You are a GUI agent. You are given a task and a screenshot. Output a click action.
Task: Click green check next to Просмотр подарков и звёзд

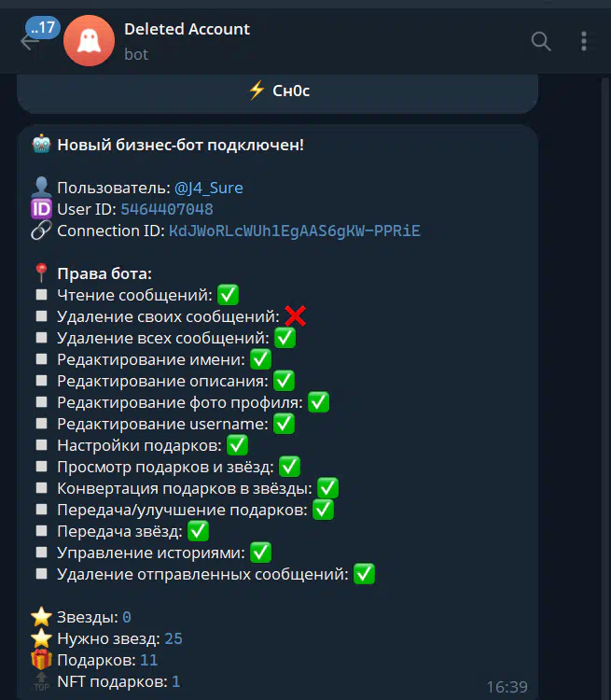290,467
